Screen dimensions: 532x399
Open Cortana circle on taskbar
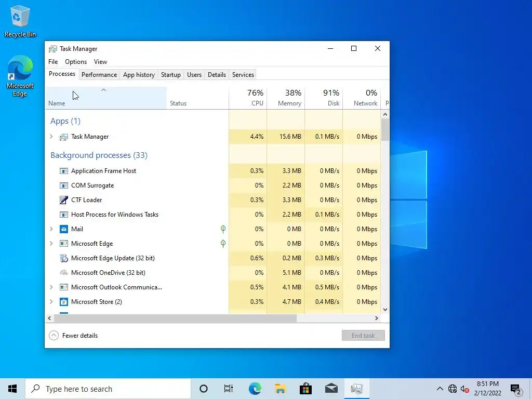(x=204, y=389)
